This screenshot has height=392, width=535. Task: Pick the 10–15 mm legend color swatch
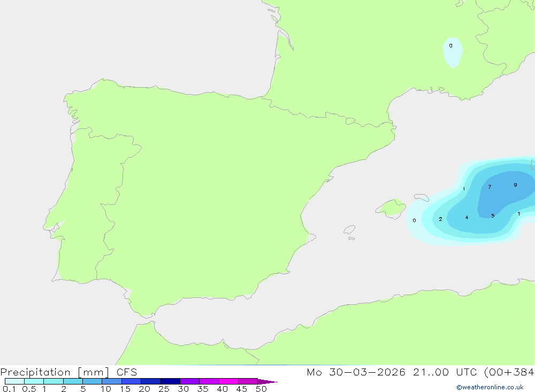coord(112,381)
